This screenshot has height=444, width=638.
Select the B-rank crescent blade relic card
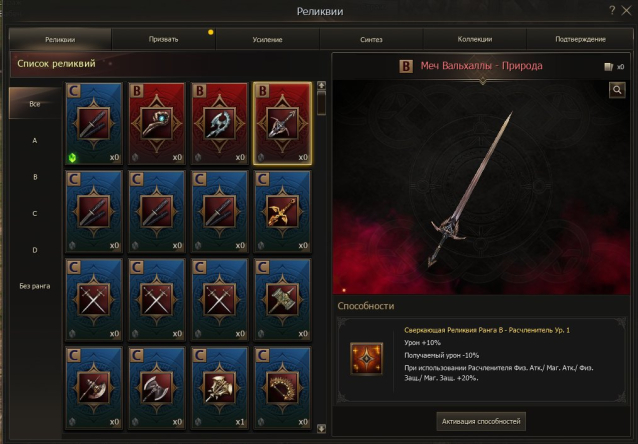pos(220,123)
